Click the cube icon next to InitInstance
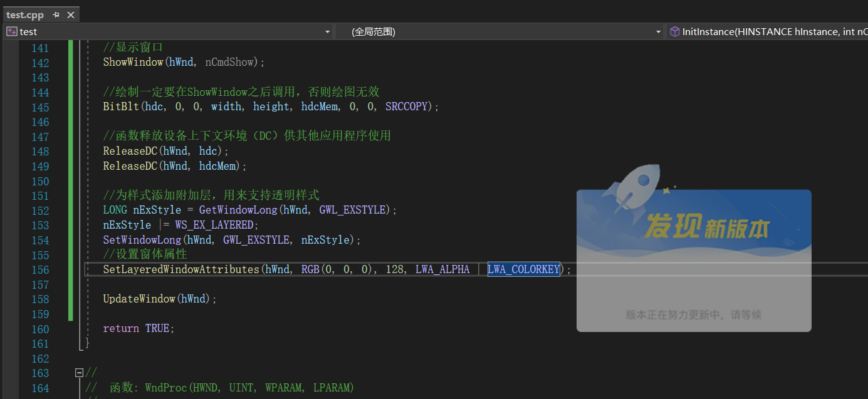This screenshot has width=868, height=399. coord(675,31)
